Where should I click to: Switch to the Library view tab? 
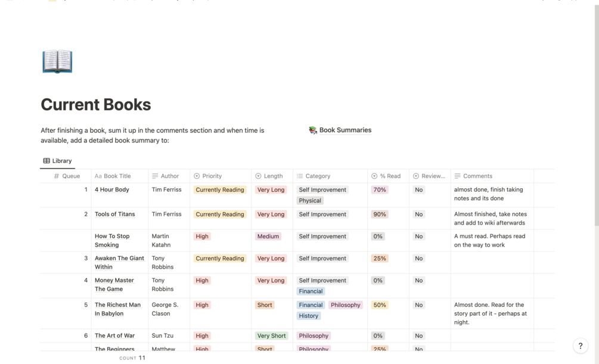coord(58,161)
